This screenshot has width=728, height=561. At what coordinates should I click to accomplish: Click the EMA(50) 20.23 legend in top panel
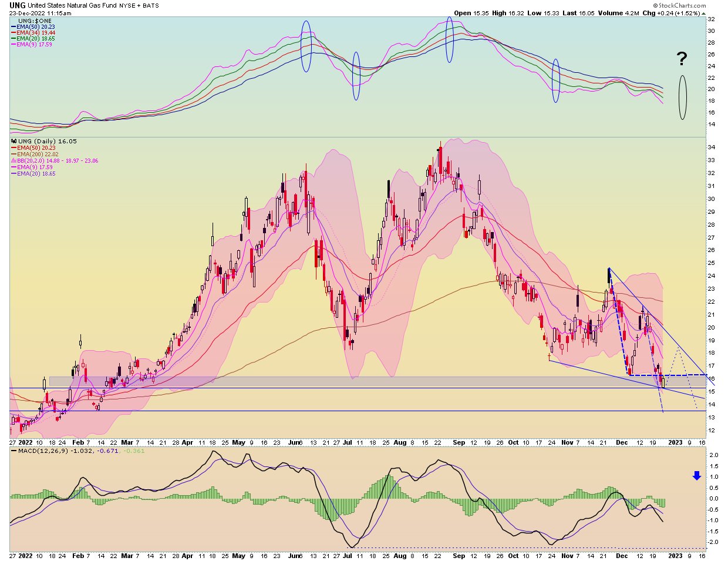[x=35, y=27]
